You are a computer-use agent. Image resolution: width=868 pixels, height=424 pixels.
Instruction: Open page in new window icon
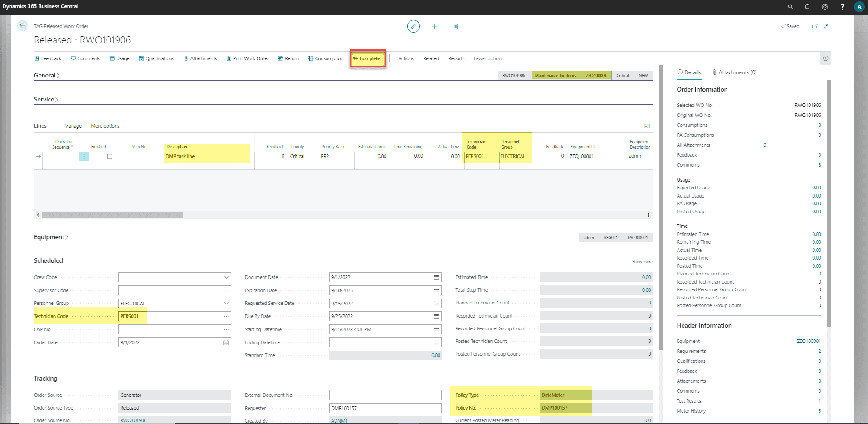pos(814,26)
